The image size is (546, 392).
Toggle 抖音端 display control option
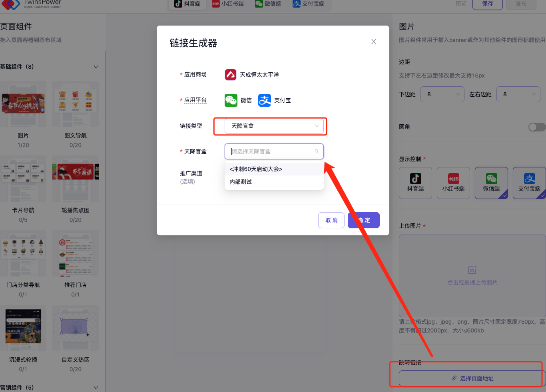tap(415, 183)
